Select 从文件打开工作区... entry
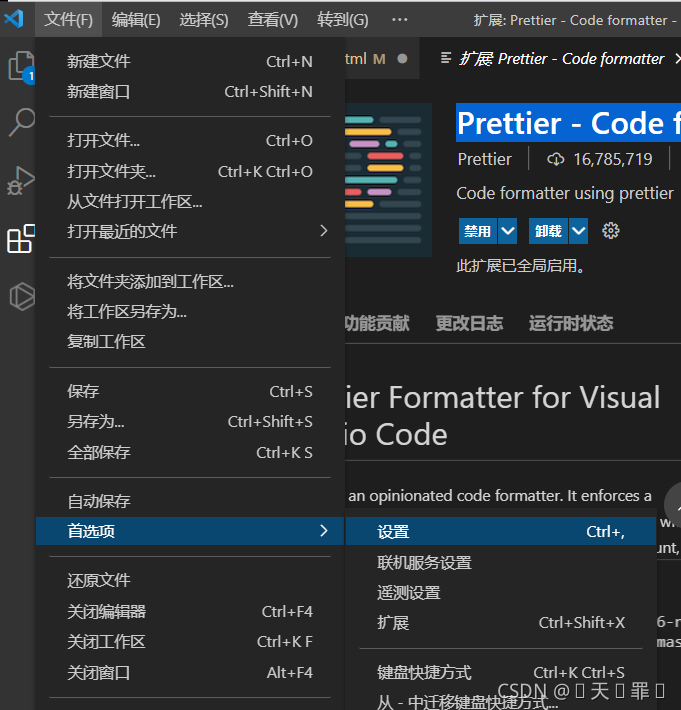This screenshot has height=710, width=681. [x=190, y=201]
